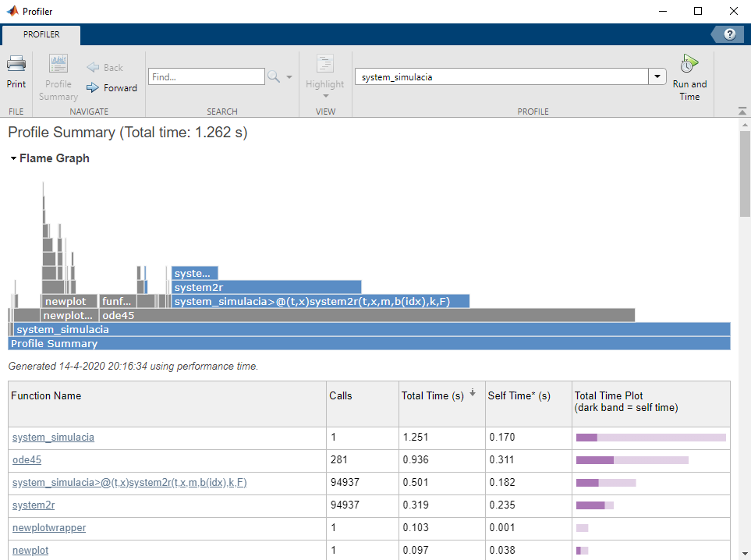Open the system_simulacia function link
Screen dimensions: 751x560
pos(53,438)
